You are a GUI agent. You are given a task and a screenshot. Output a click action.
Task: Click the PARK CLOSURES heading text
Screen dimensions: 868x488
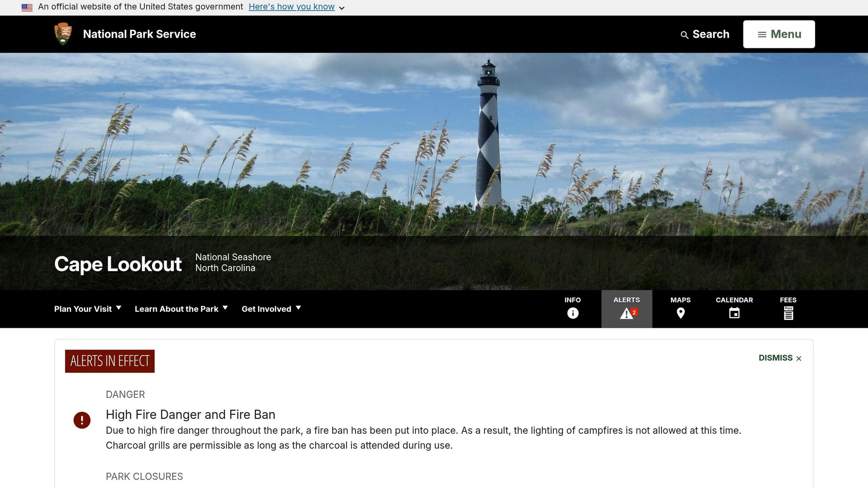click(x=145, y=477)
